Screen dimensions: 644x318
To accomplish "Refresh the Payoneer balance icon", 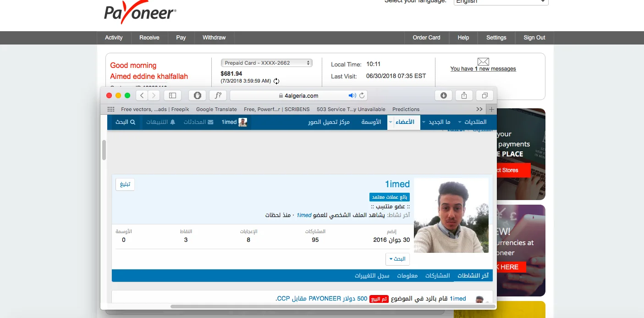I will (276, 81).
